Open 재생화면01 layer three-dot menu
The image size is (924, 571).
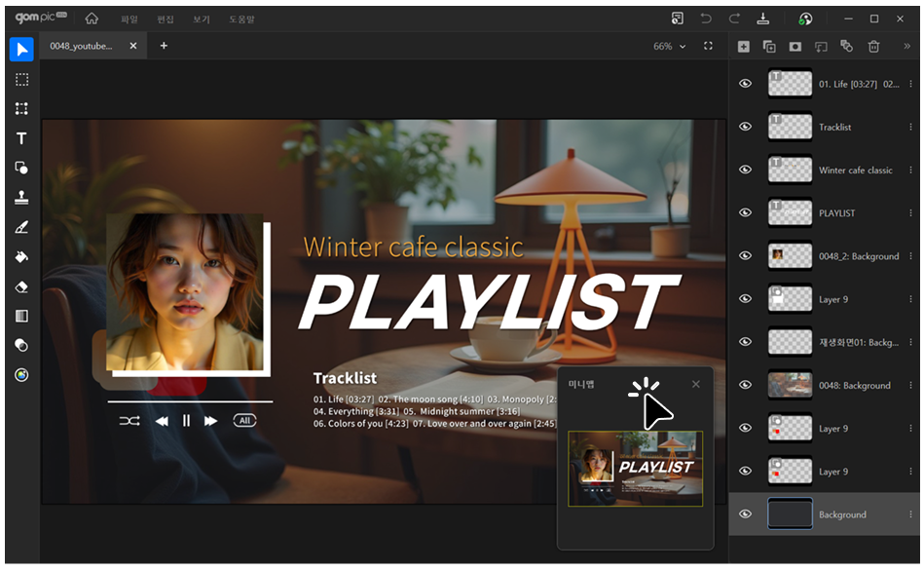911,342
